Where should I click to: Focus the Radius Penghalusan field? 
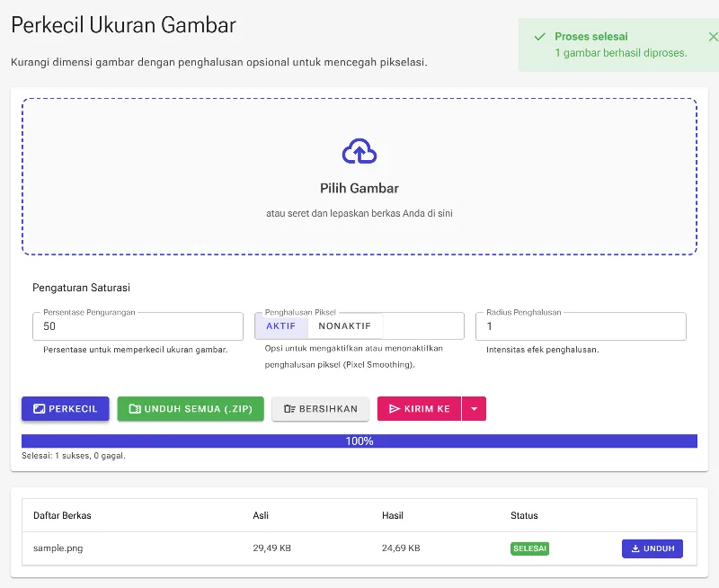581,326
